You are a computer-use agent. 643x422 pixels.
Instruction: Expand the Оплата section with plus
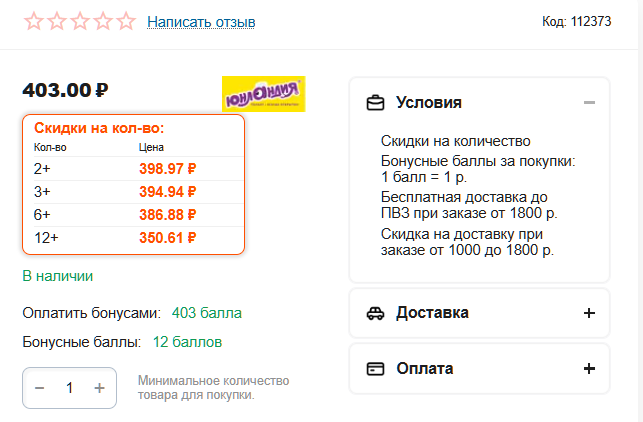(x=589, y=369)
